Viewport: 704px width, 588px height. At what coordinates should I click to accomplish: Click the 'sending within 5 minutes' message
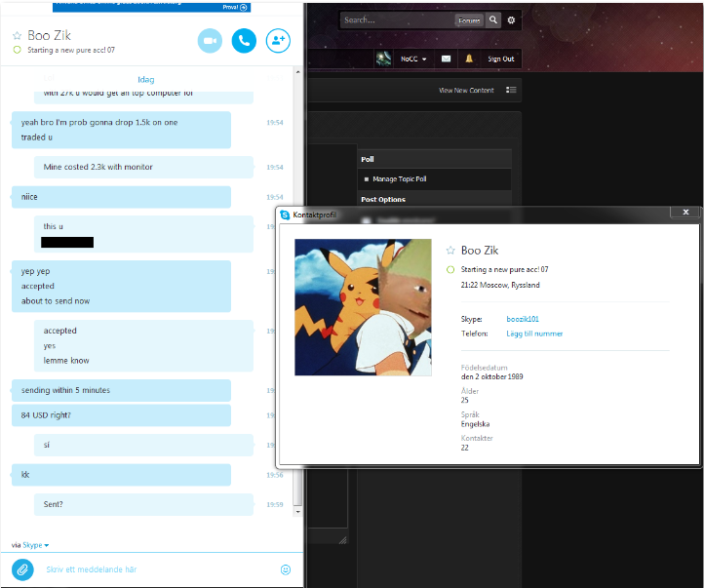(x=121, y=390)
